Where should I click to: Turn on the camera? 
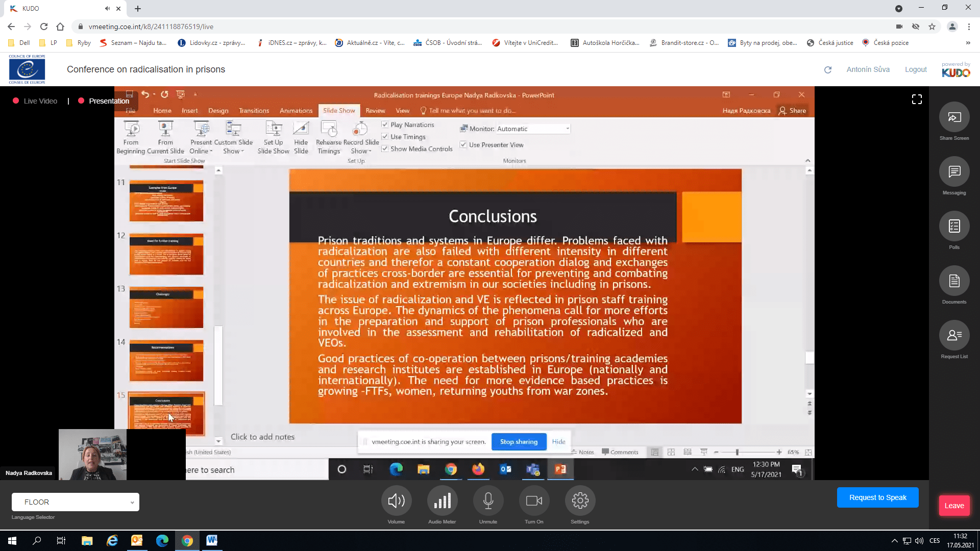click(534, 501)
